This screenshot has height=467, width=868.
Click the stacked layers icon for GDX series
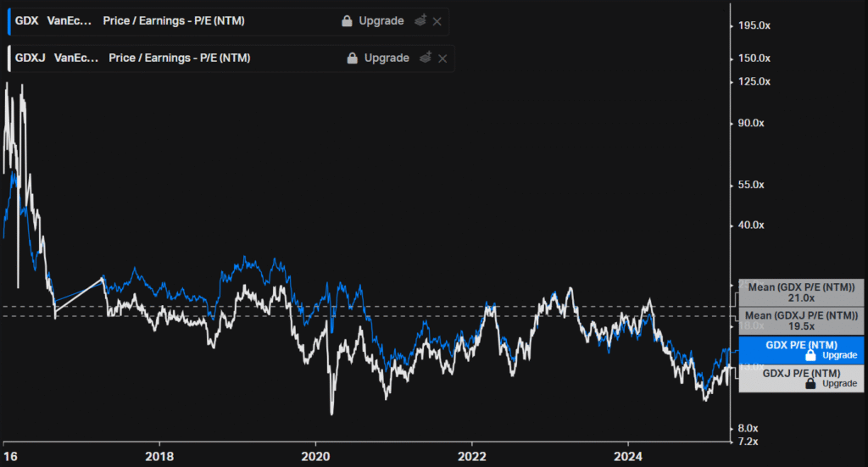(x=420, y=21)
